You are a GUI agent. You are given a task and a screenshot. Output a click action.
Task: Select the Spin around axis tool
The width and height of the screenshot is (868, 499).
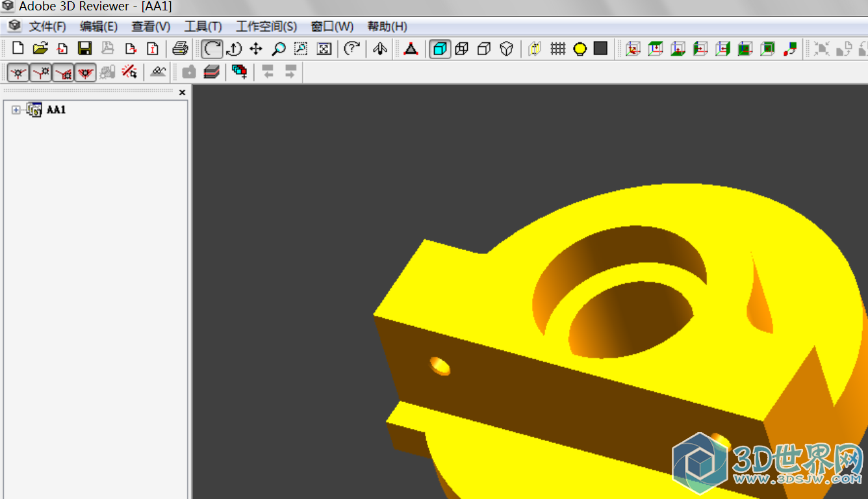(233, 49)
